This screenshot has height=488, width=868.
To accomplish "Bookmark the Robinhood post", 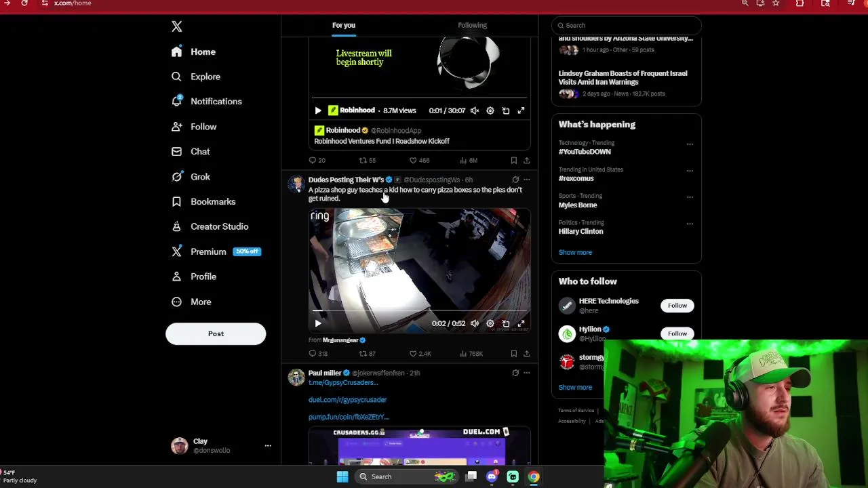I will tap(513, 161).
